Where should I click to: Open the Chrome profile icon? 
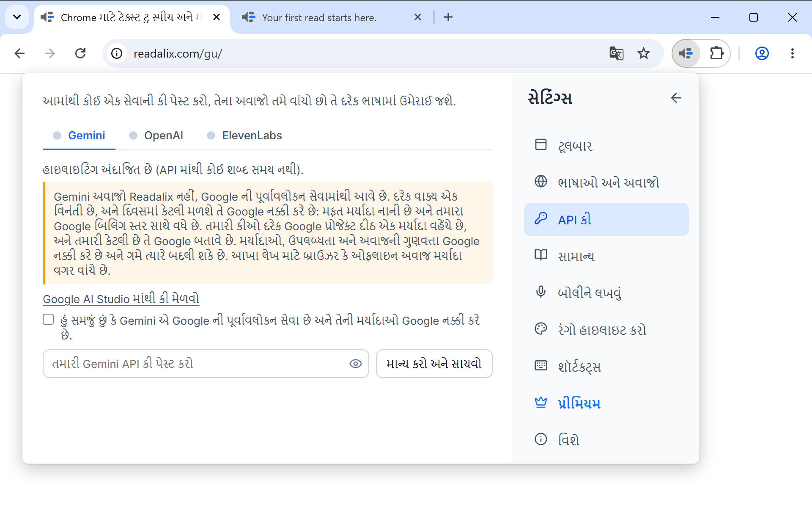point(762,53)
